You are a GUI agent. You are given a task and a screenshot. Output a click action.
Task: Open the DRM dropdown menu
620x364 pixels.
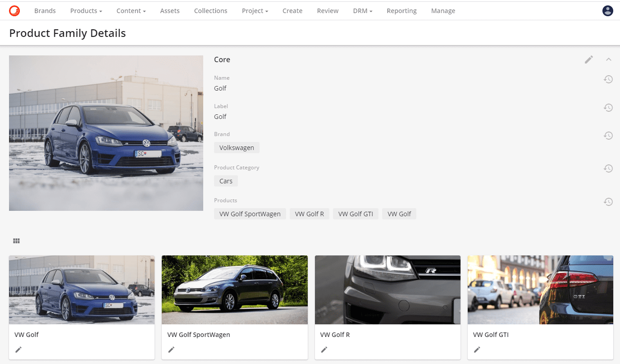pos(363,11)
